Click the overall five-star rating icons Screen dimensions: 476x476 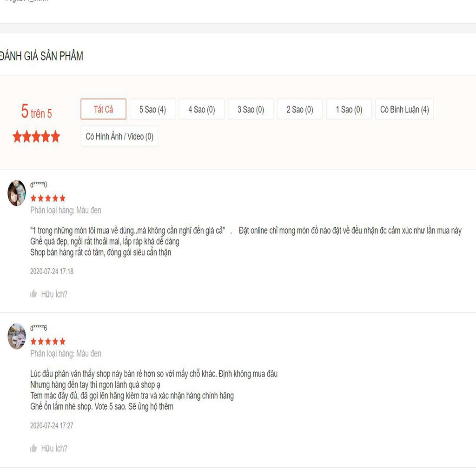coord(36,137)
